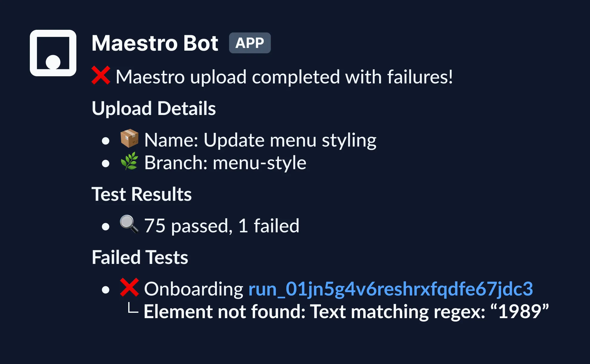Image resolution: width=590 pixels, height=364 pixels.
Task: Click the APP badge next to Maestro Bot
Action: (250, 43)
